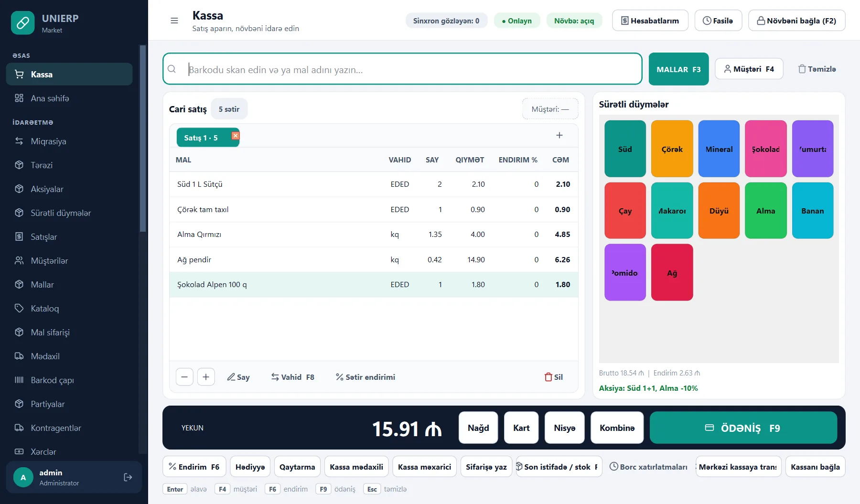Delete selected row with Sil trash icon

[x=554, y=377]
